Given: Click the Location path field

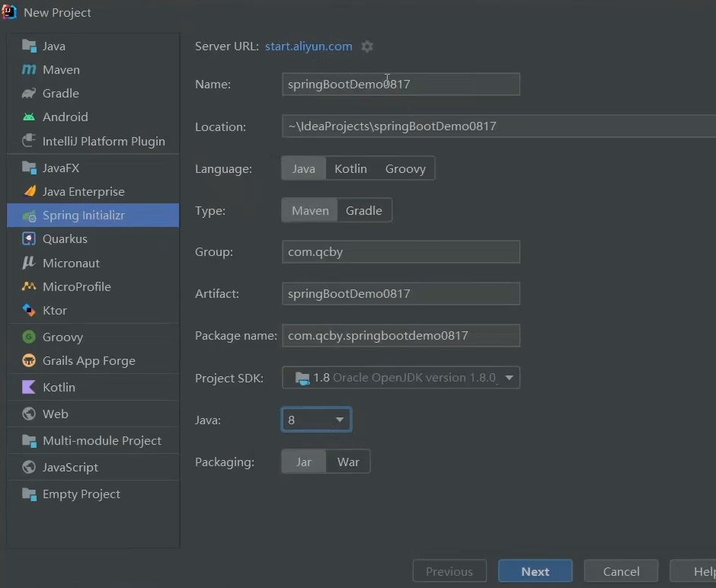Looking at the screenshot, I should (x=499, y=126).
